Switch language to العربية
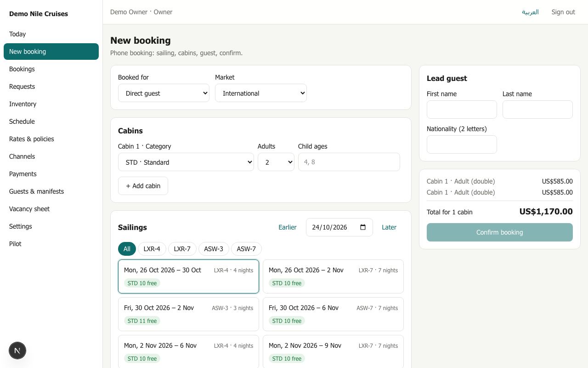588x368 pixels. click(530, 12)
